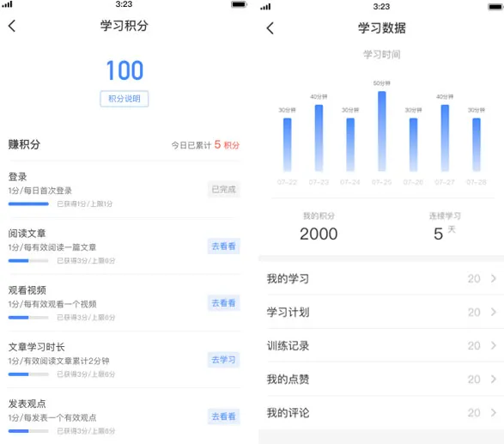504x444 pixels.
Task: Tap 去看看 next to 发表观点
Action: [x=224, y=417]
